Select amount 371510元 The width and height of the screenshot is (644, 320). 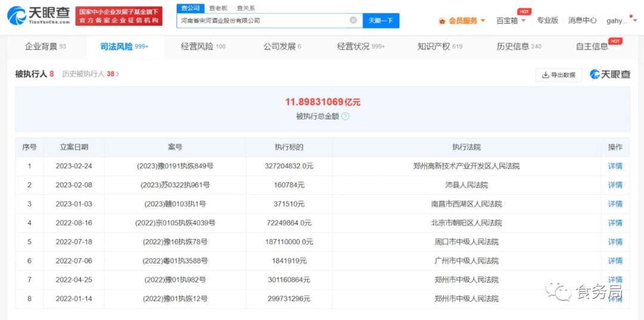pos(289,204)
